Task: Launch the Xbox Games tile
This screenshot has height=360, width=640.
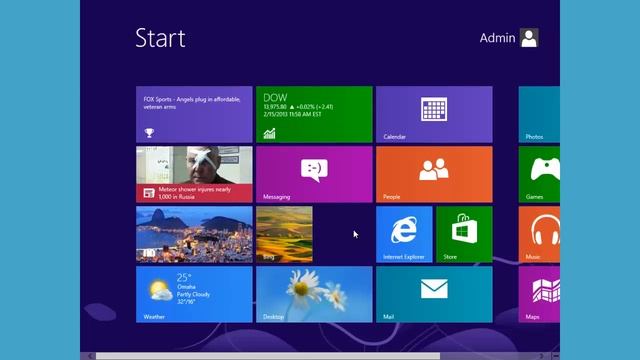Action: 539,174
